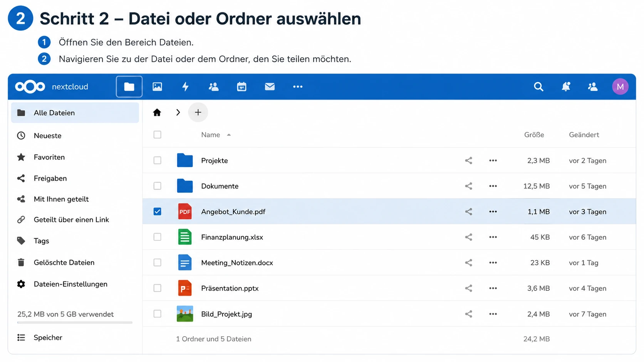Open the Dokumente folder name
This screenshot has height=362, width=644.
[220, 186]
